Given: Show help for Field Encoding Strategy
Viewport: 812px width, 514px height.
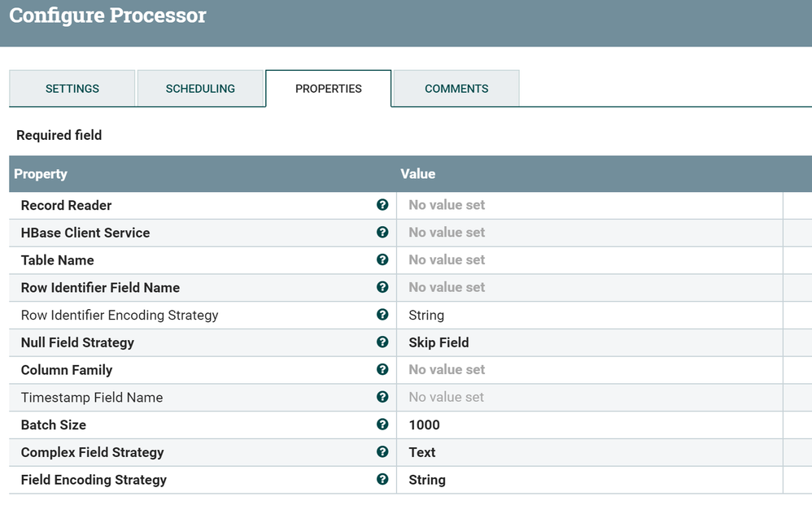Looking at the screenshot, I should (x=382, y=480).
